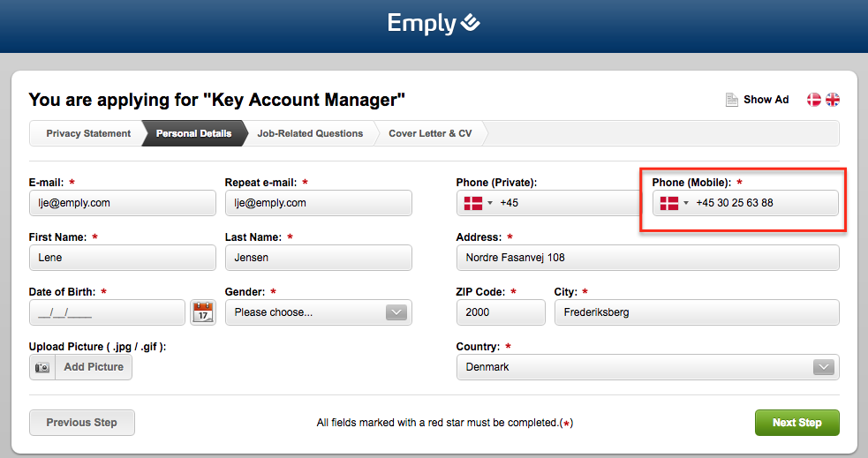Open the Phone (Mobile) country flag selector

click(675, 203)
